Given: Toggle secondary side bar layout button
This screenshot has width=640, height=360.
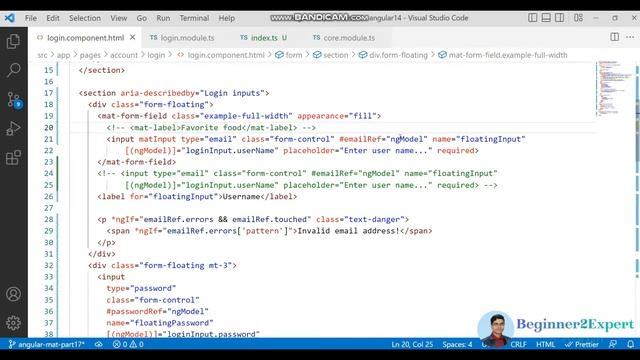Looking at the screenshot, I should click(560, 18).
